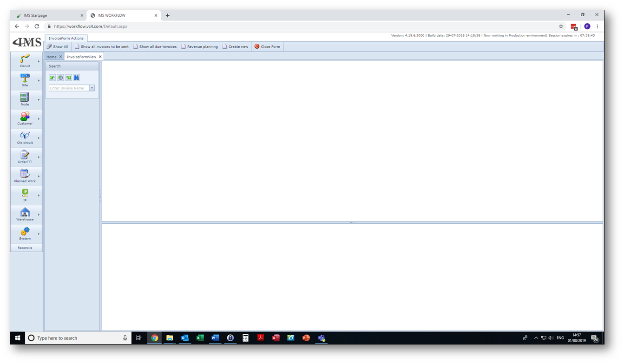The image size is (624, 364).
Task: Open Outlook from the taskbar
Action: [185, 338]
